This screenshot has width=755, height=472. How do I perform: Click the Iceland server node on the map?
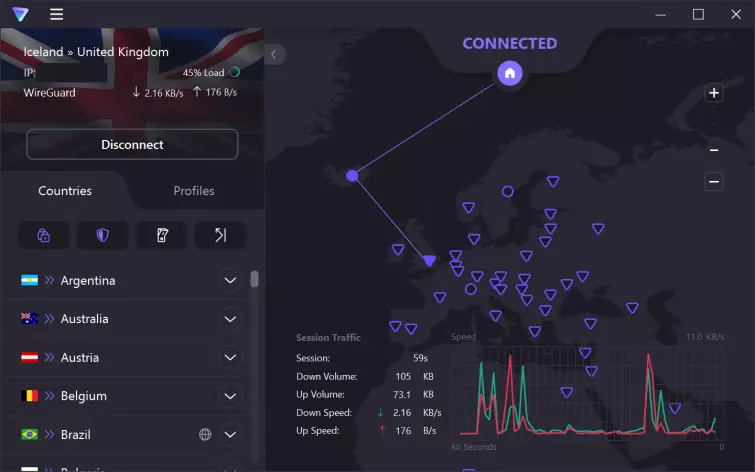(x=352, y=176)
